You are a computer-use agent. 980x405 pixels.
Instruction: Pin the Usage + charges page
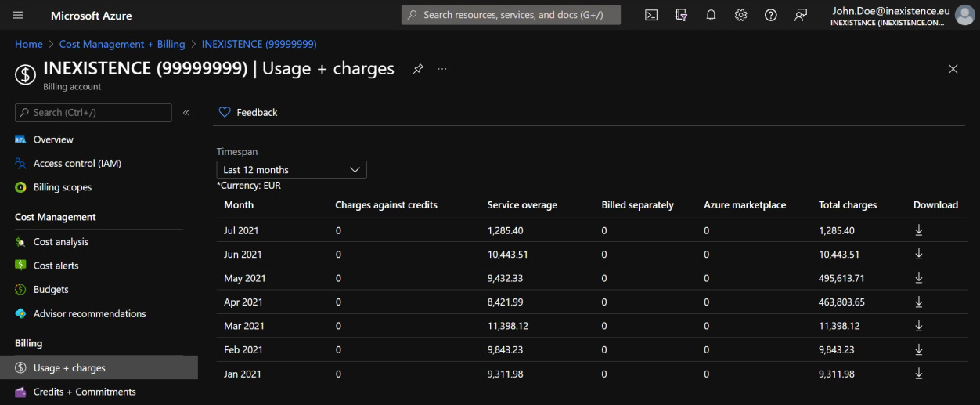pyautogui.click(x=418, y=69)
